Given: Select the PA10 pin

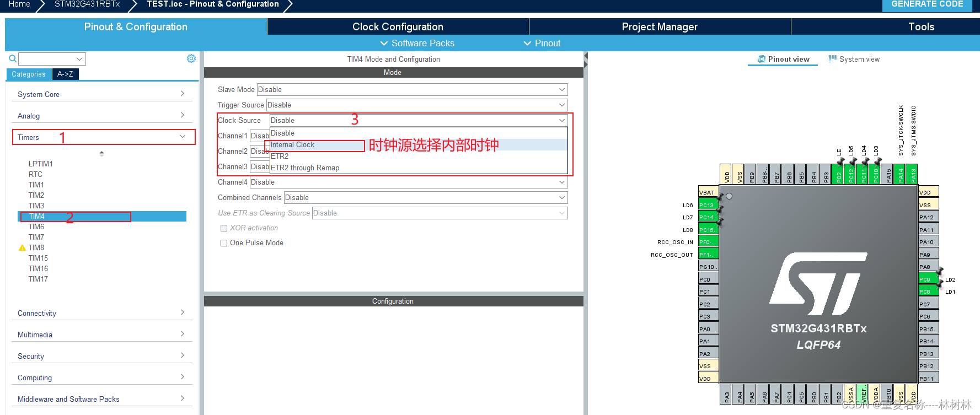Looking at the screenshot, I should coord(929,242).
